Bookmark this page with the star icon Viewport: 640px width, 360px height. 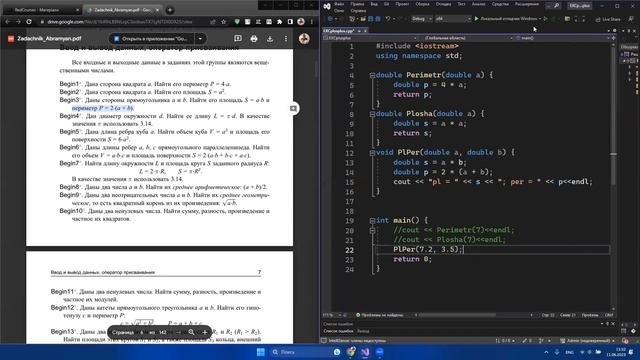click(223, 22)
